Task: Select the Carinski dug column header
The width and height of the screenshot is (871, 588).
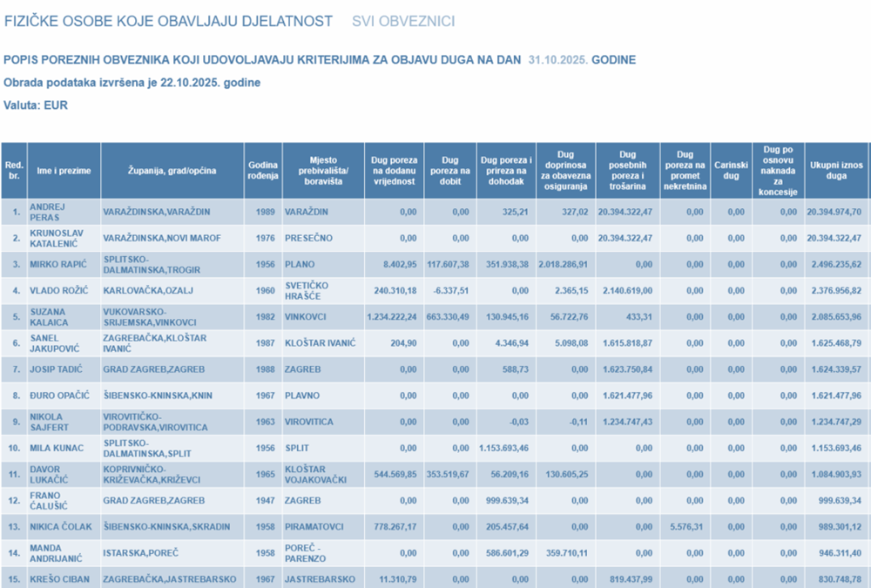Action: 730,170
